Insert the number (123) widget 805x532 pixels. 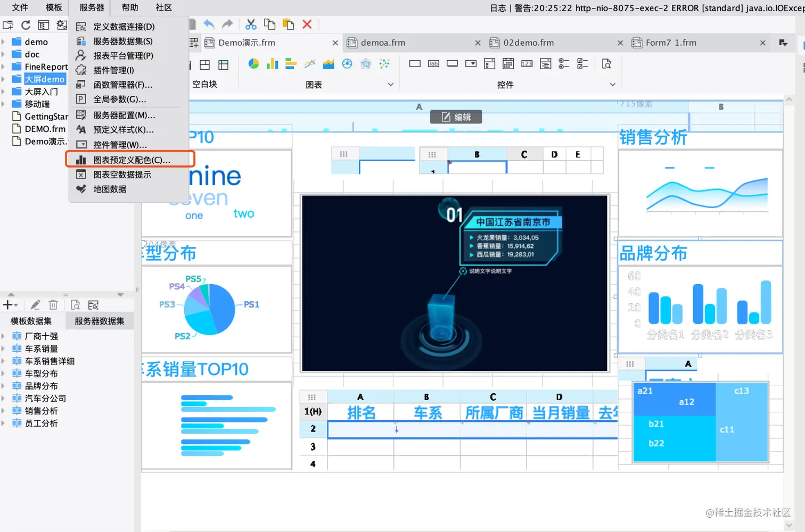tap(527, 63)
